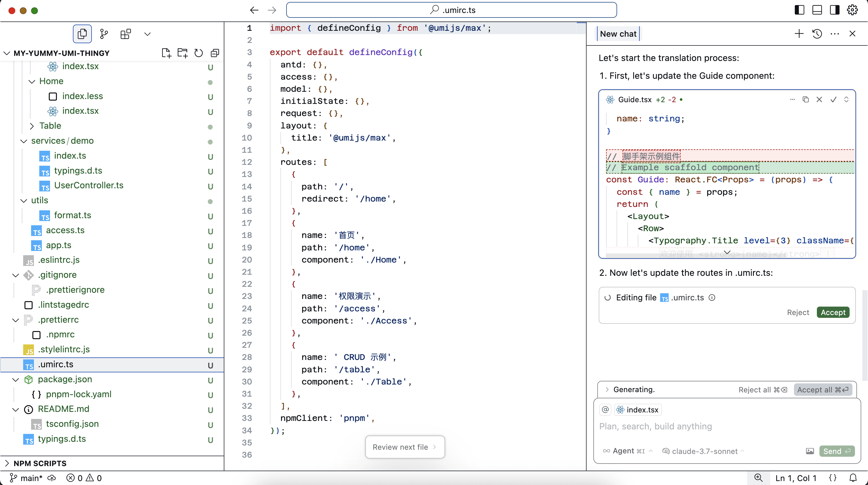Click the chat prompt input field
This screenshot has height=485, width=868.
pyautogui.click(x=727, y=427)
